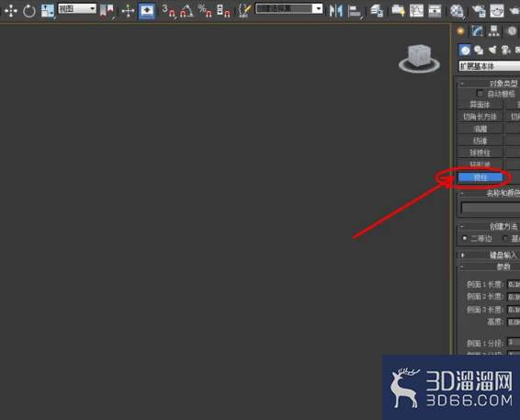520x420 pixels.
Task: Collapse the 创建方法 rollout
Action: pos(488,226)
